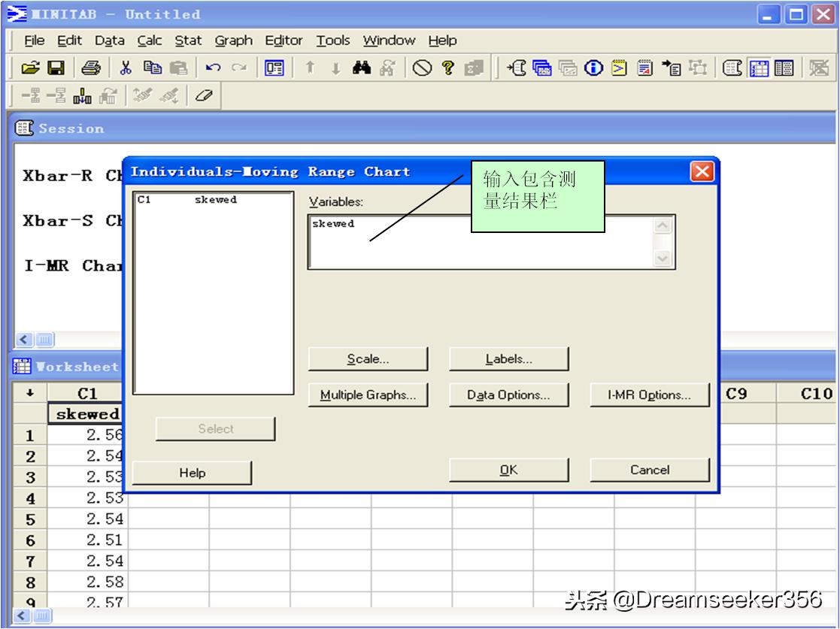Open the Graph menu
This screenshot has width=840, height=629.
[x=234, y=41]
